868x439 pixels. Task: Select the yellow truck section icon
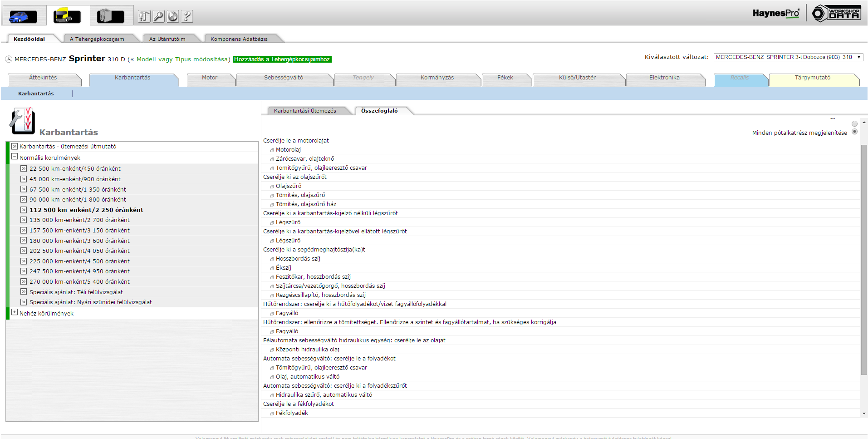point(67,16)
